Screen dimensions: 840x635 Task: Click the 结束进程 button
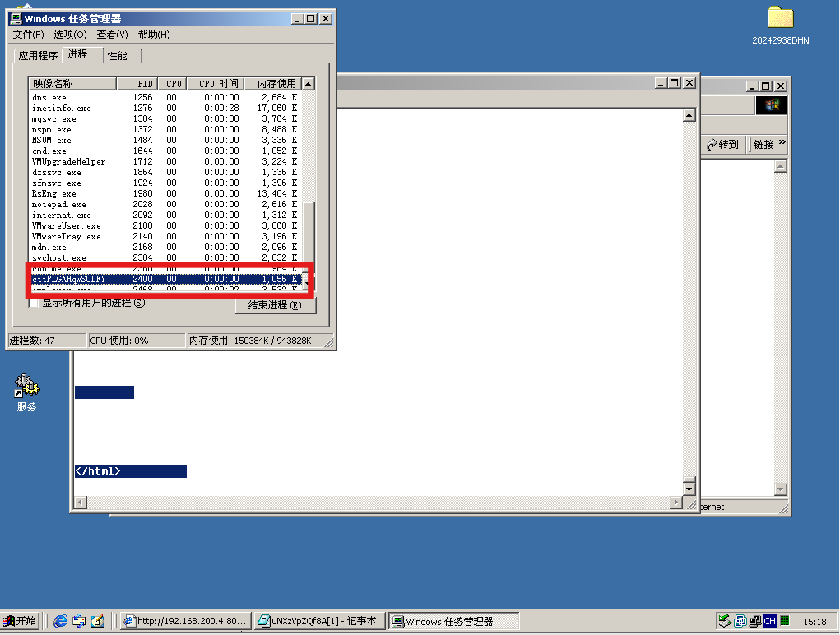pos(276,305)
